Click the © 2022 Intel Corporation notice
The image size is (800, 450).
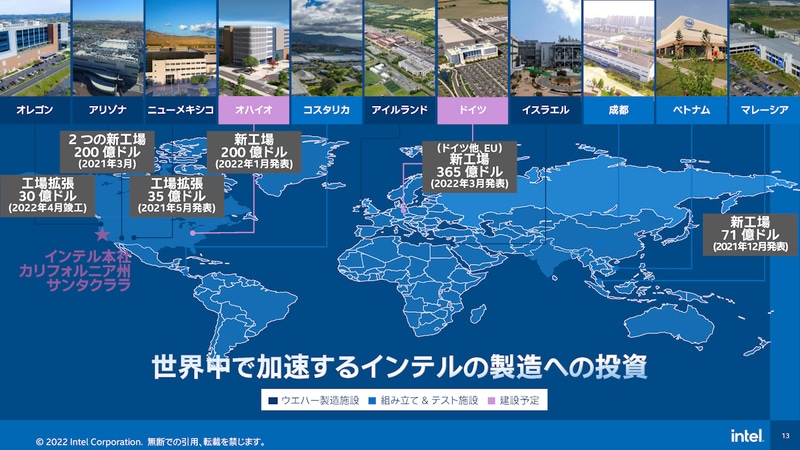[x=151, y=442]
